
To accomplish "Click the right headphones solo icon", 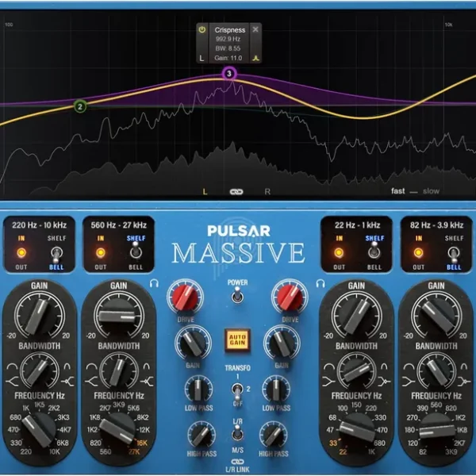I will coord(321,283).
